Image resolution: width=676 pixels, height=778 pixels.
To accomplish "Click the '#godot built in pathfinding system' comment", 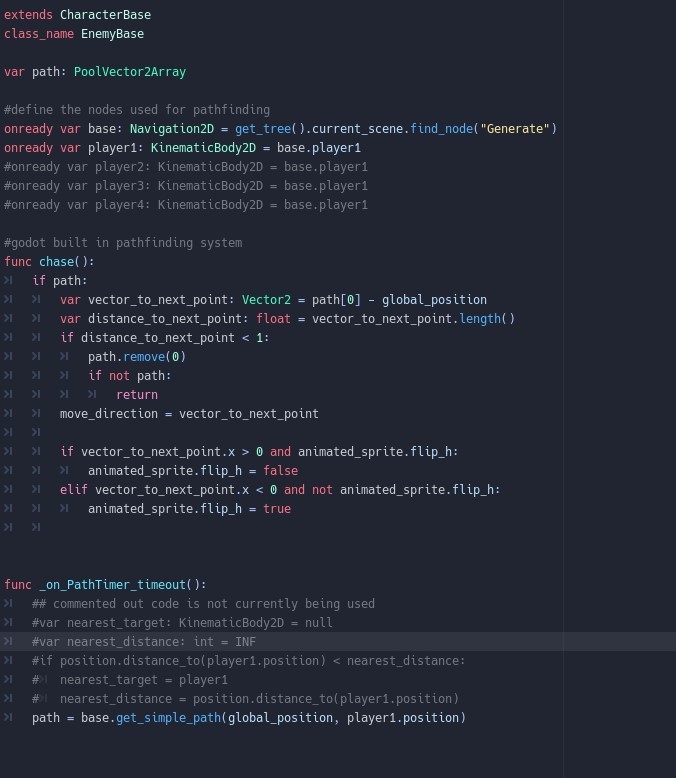I will [x=123, y=243].
